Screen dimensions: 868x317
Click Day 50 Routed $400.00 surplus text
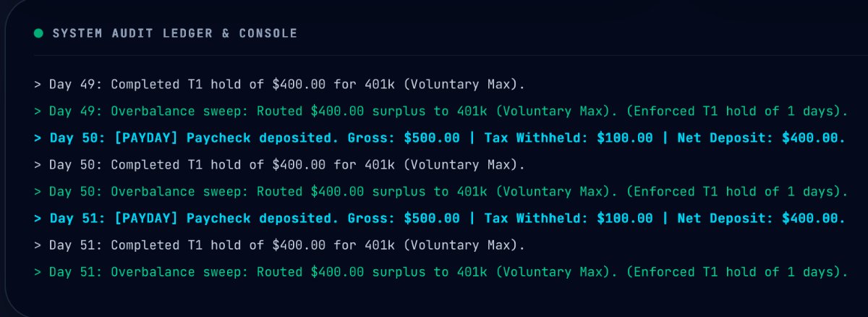coord(341,192)
